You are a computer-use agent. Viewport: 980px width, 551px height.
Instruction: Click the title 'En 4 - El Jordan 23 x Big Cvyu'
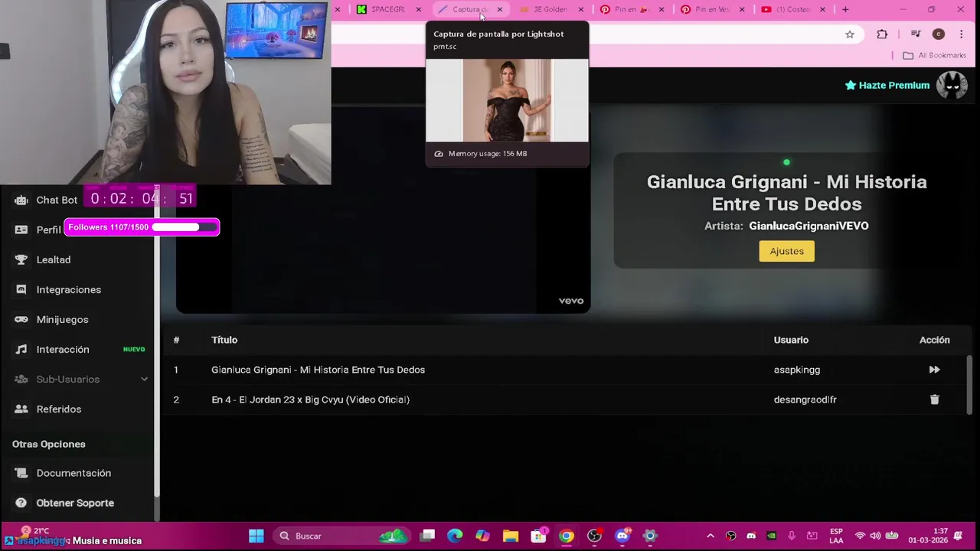click(x=310, y=399)
